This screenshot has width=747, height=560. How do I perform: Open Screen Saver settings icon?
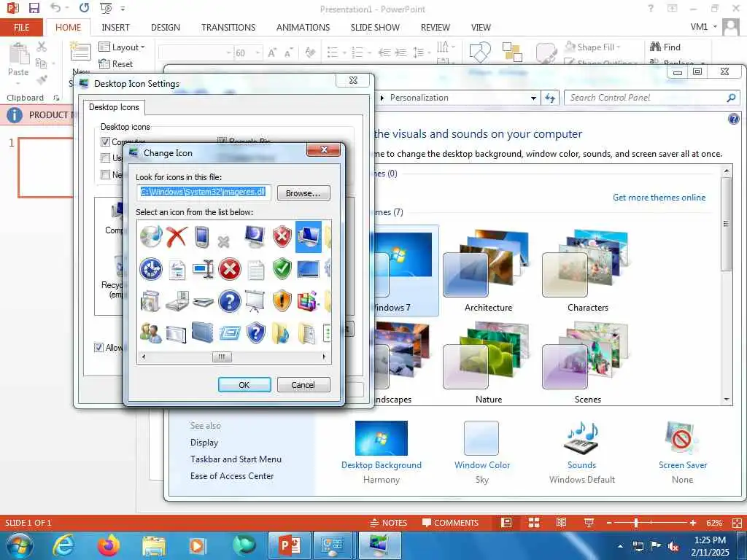[x=682, y=438]
